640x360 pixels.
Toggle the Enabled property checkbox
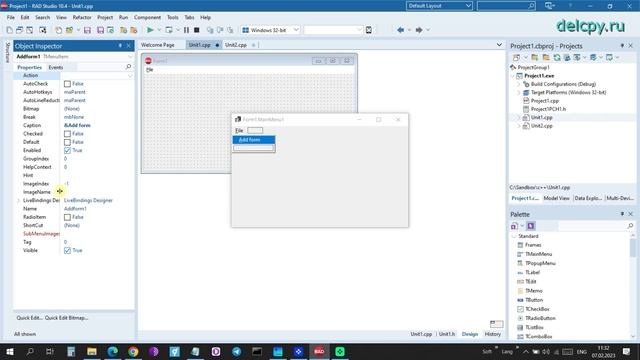coord(67,151)
